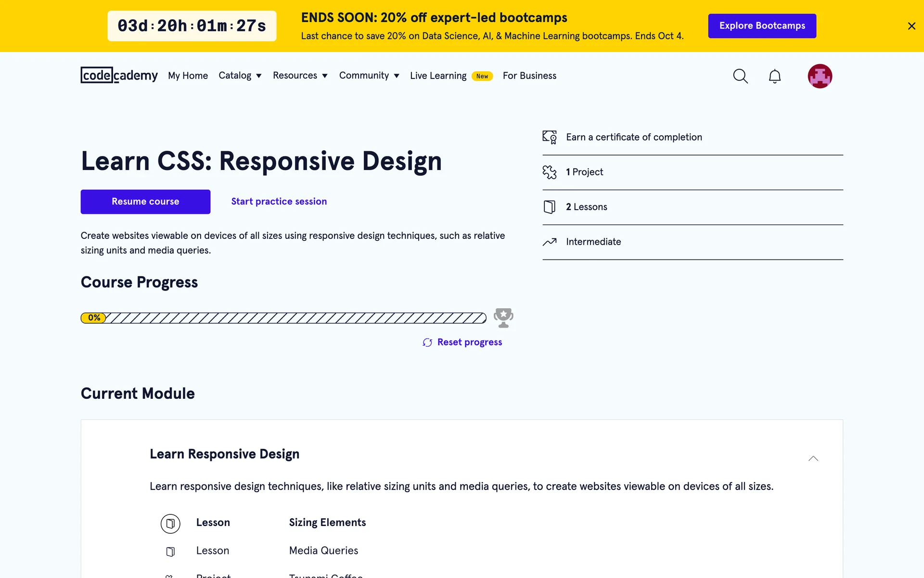Viewport: 924px width, 578px height.
Task: Open the user profile avatar
Action: 820,76
